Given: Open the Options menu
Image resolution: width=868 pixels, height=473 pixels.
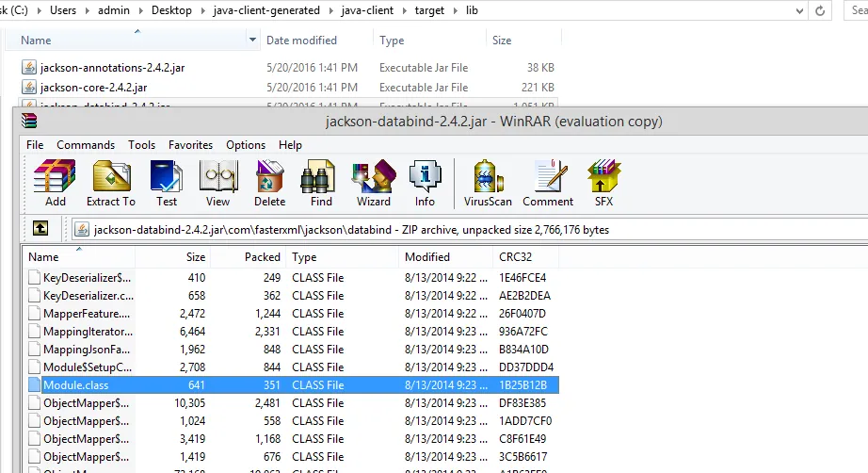Looking at the screenshot, I should (x=246, y=145).
